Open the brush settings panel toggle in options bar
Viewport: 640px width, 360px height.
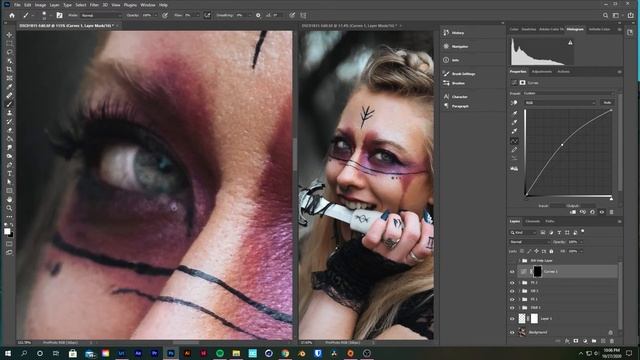click(x=60, y=16)
